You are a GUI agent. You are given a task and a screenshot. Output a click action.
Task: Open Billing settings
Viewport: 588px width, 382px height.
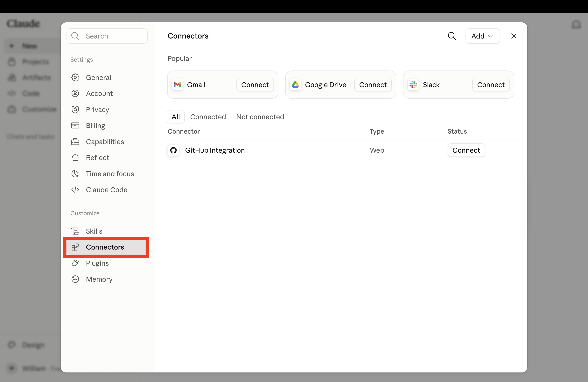[x=107, y=125]
